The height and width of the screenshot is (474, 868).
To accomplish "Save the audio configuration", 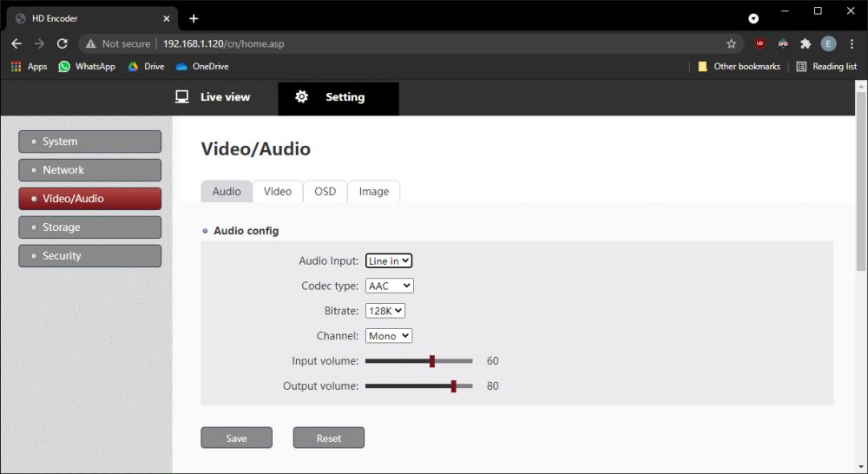I will pyautogui.click(x=236, y=438).
